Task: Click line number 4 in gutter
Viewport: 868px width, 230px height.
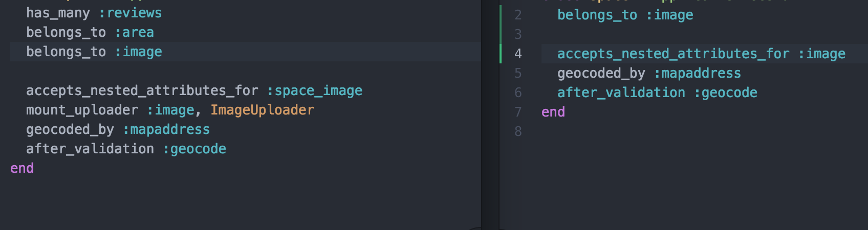Action: click(x=518, y=54)
